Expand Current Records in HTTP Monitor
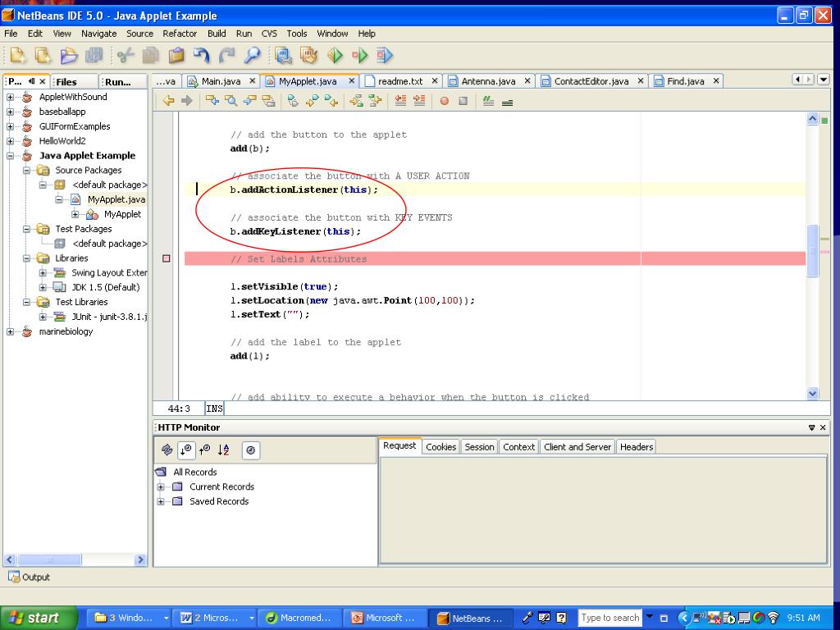 (160, 487)
